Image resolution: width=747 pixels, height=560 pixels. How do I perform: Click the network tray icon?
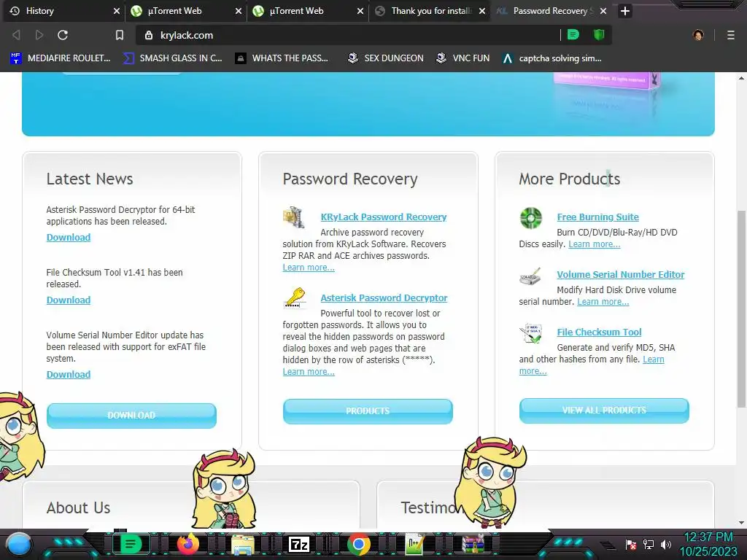(649, 544)
